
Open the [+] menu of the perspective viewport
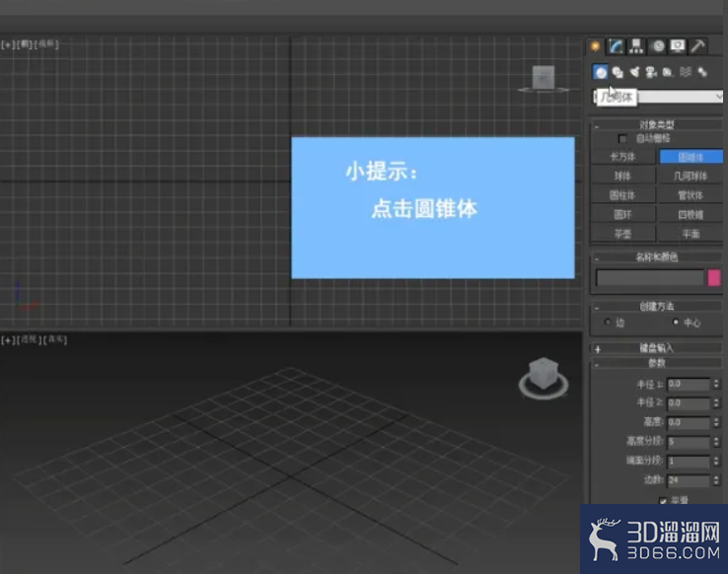[x=8, y=340]
